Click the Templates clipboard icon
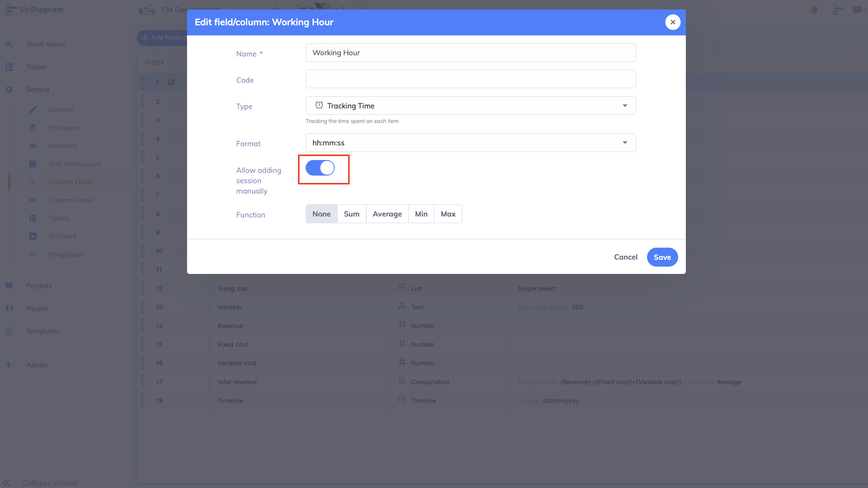This screenshot has height=488, width=868. [9, 331]
